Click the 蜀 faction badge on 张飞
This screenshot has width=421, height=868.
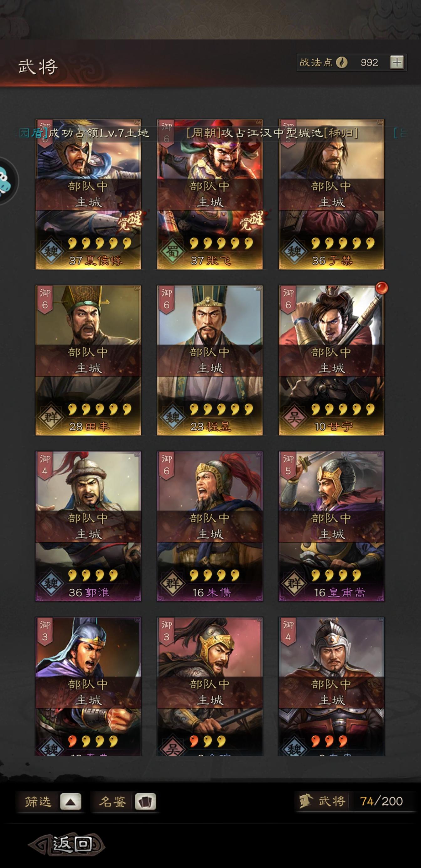172,252
